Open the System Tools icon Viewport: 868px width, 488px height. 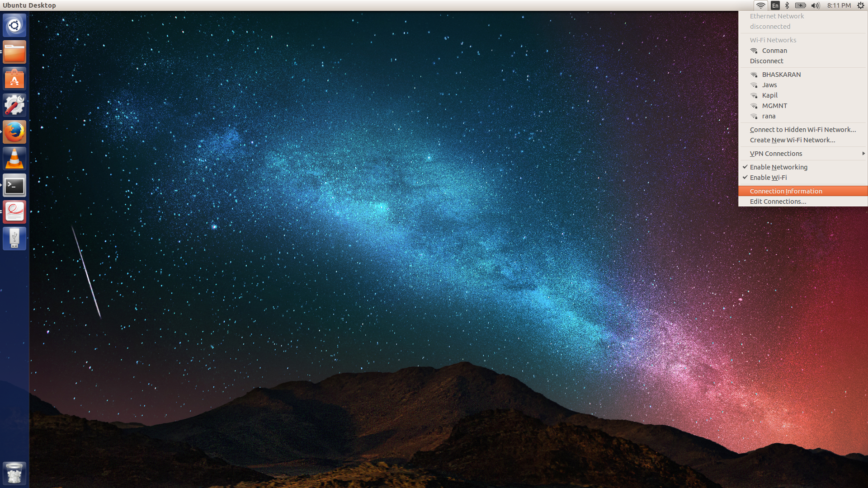click(x=14, y=105)
